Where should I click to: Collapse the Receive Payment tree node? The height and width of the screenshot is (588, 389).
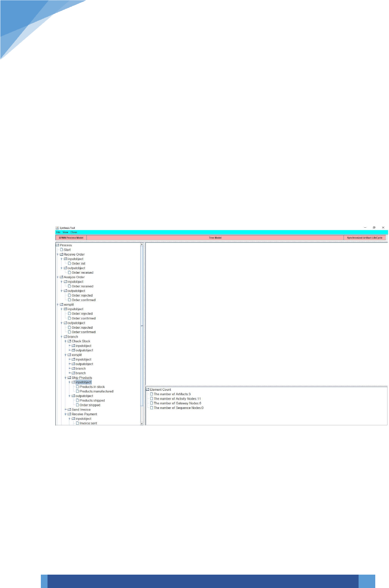point(65,414)
